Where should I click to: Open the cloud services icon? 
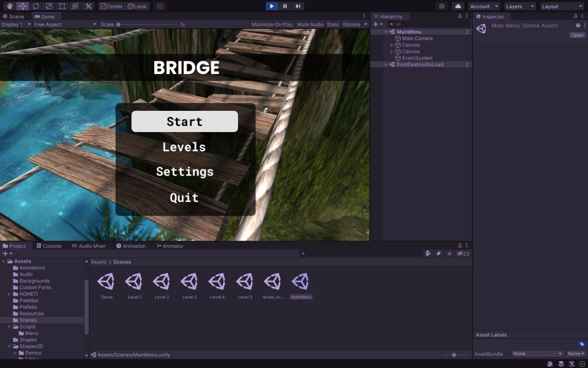(458, 6)
